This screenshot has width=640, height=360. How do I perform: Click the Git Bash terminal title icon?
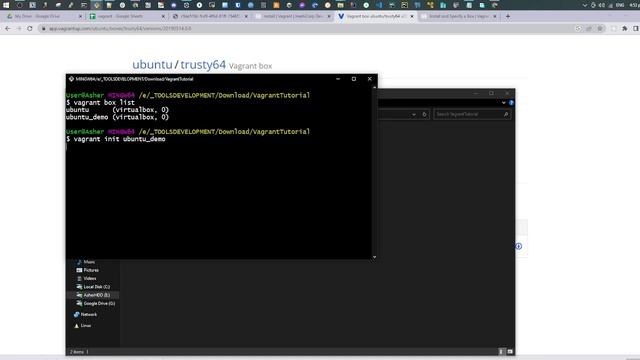pyautogui.click(x=71, y=79)
